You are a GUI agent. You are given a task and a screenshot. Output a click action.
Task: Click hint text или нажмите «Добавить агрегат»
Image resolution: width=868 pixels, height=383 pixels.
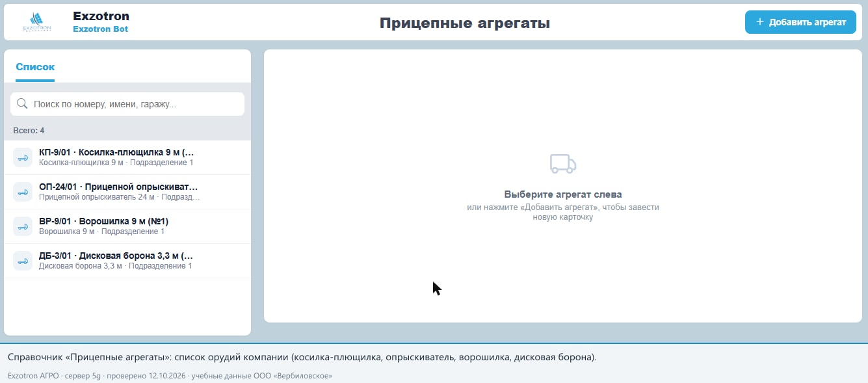563,212
